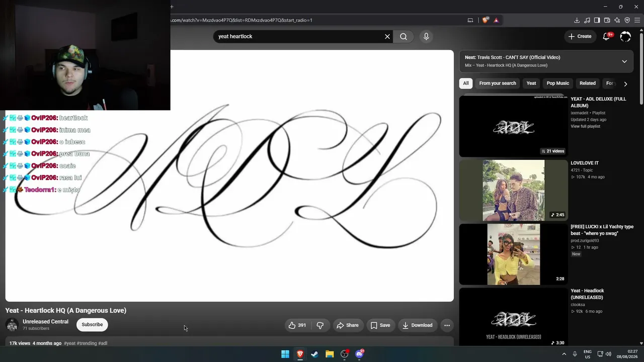644x362 pixels.
Task: Open the YEAT - ADL DELUXE playlist thumbnail
Action: click(x=513, y=126)
